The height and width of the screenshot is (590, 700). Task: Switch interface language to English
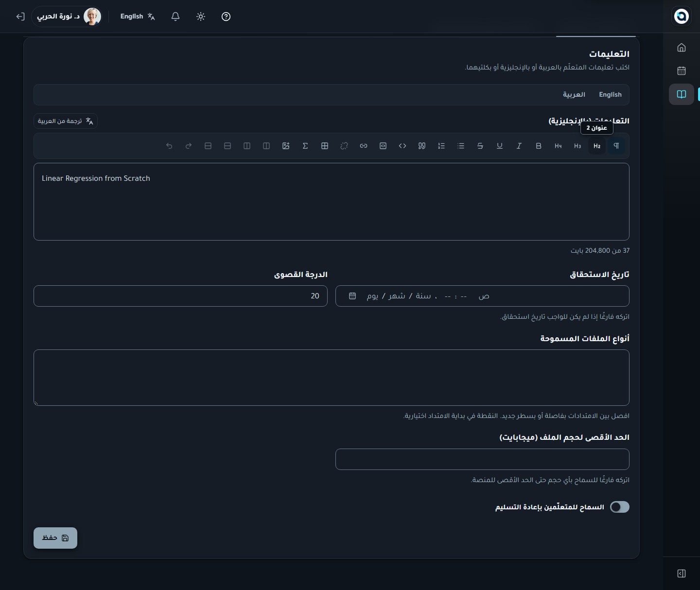coord(138,17)
